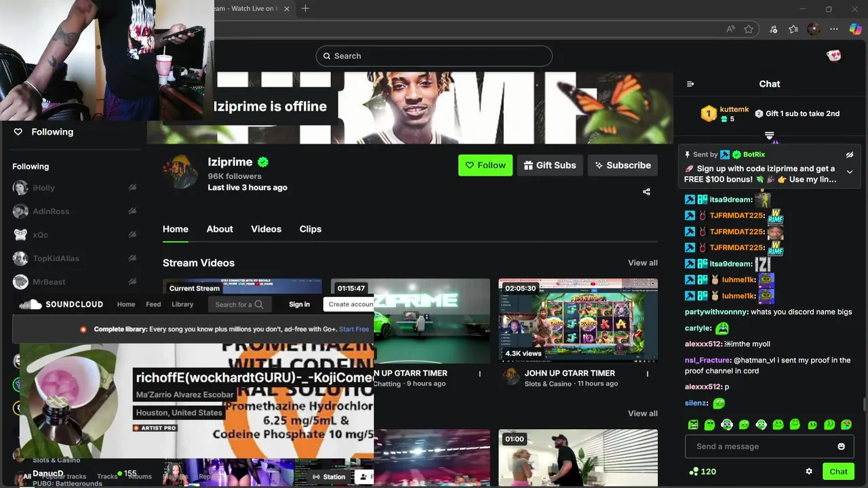Viewport: 868px width, 488px height.
Task: Open browser settings and more menu
Action: coord(834,29)
